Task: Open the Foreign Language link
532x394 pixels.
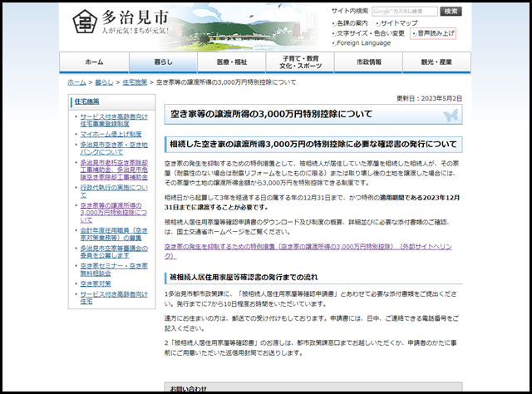Action: tap(363, 43)
